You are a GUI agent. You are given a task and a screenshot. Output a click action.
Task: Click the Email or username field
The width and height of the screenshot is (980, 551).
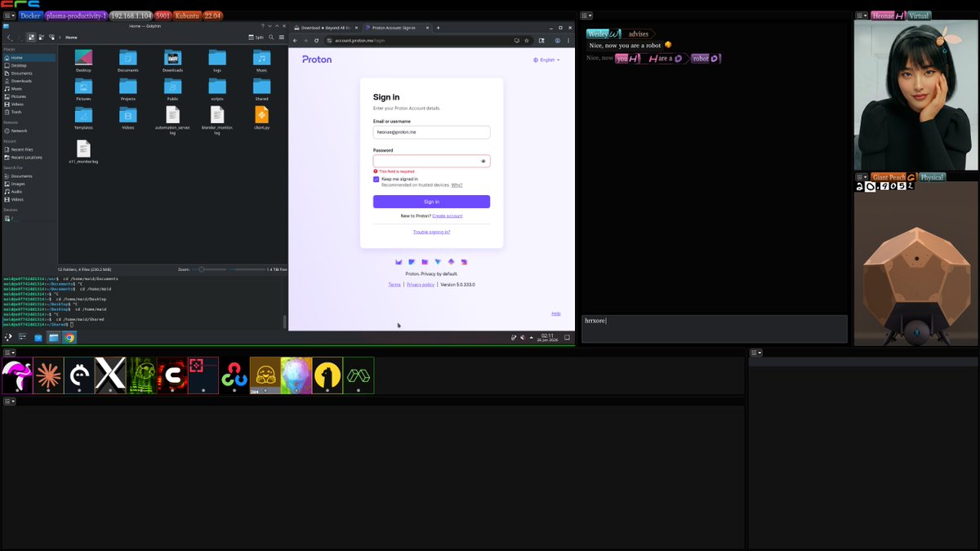431,132
